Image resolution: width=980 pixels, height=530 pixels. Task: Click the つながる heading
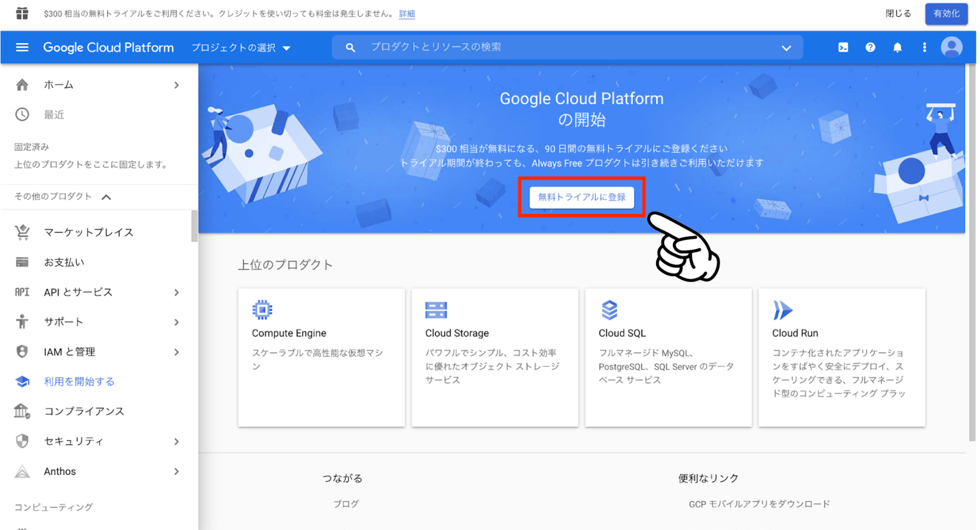tap(342, 478)
